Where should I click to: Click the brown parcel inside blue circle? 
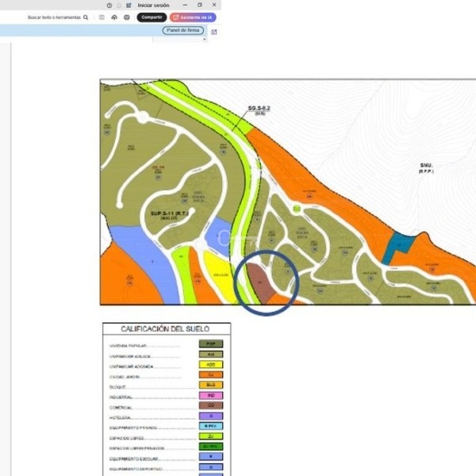261,283
